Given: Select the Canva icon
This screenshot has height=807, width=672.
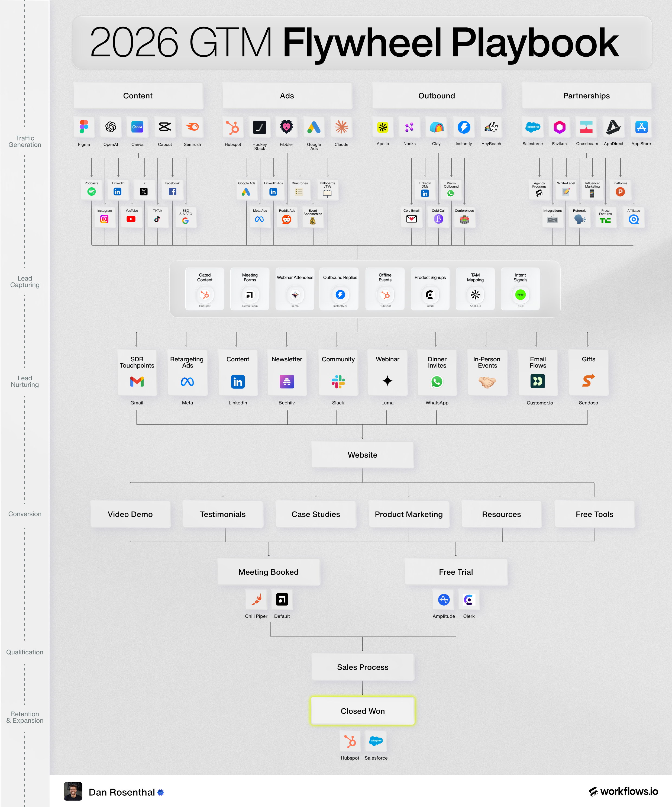Looking at the screenshot, I should pos(138,127).
